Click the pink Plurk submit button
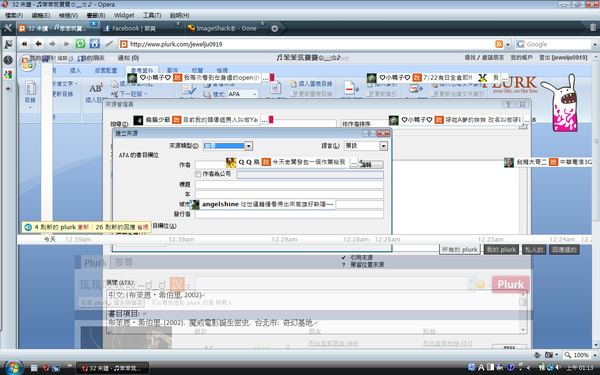Screen dimensions: 600x375 (x=510, y=285)
